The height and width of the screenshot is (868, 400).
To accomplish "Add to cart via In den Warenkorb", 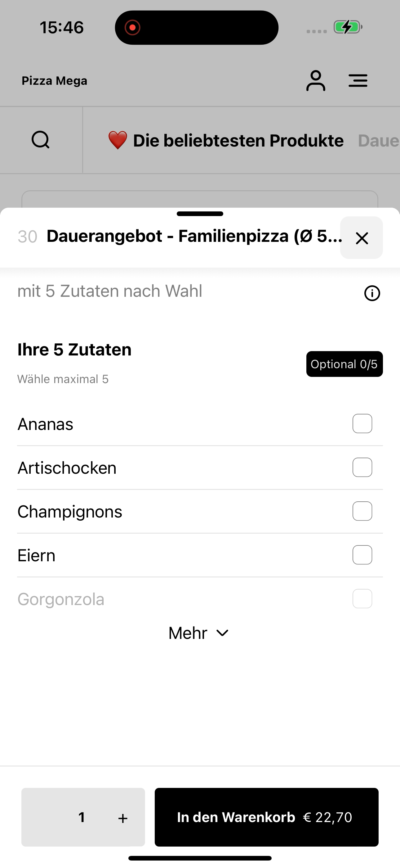I will [267, 817].
